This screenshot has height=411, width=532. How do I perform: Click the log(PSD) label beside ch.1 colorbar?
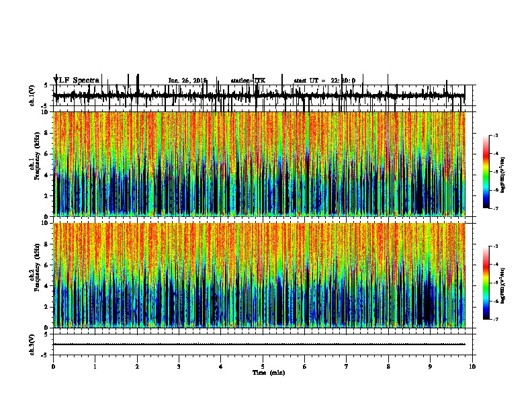503,175
